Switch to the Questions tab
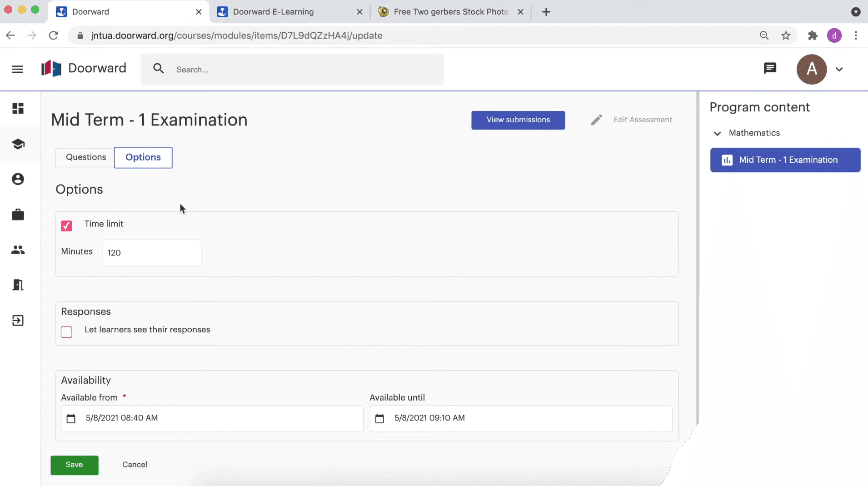Screen dimensions: 868x486 point(85,157)
